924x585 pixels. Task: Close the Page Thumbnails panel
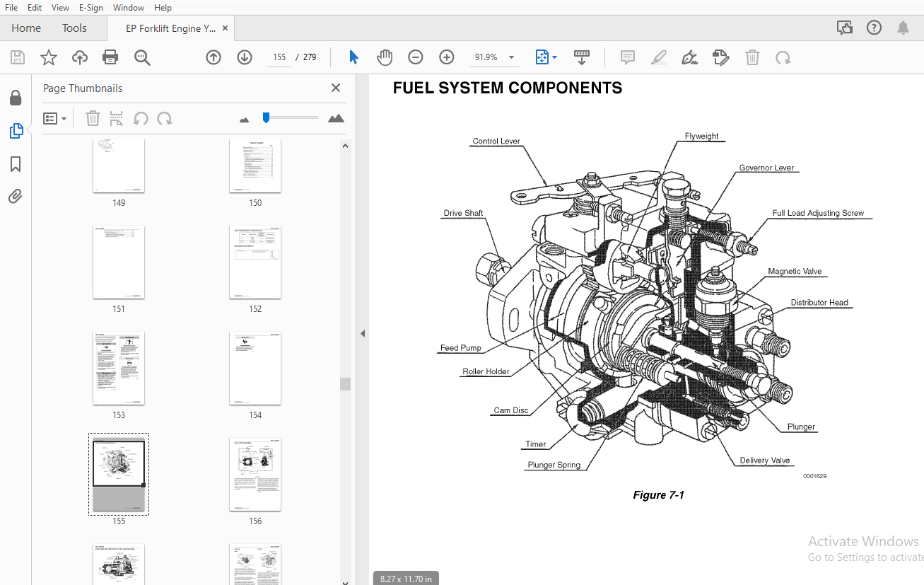[x=336, y=88]
